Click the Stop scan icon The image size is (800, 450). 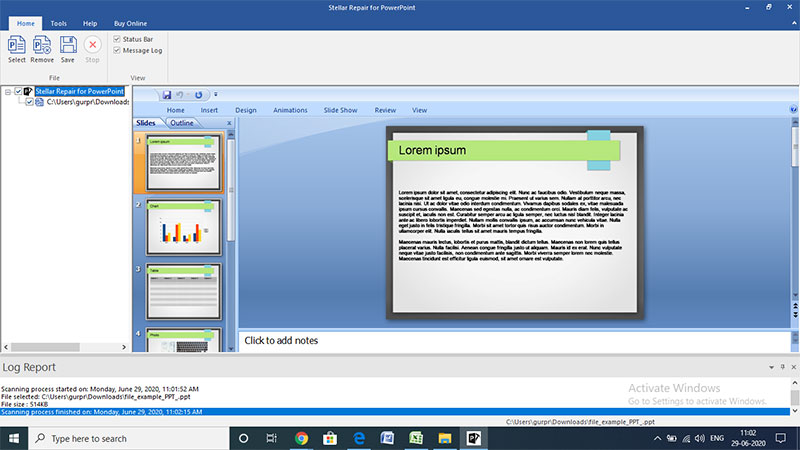[x=92, y=45]
